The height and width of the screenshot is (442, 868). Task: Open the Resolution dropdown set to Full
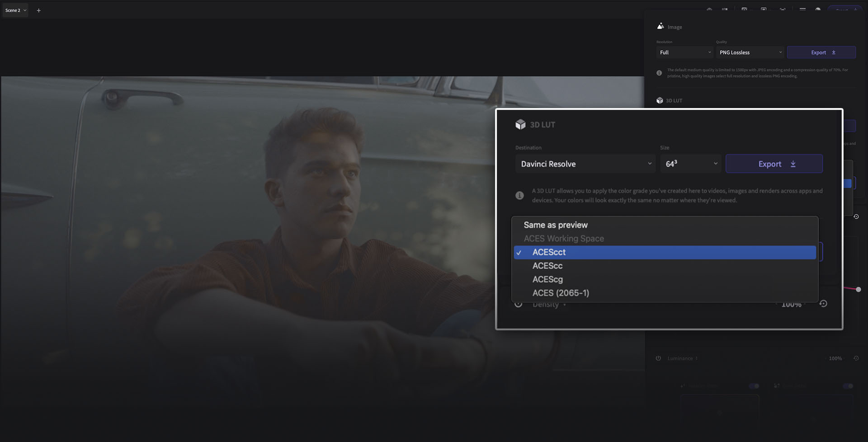(684, 52)
